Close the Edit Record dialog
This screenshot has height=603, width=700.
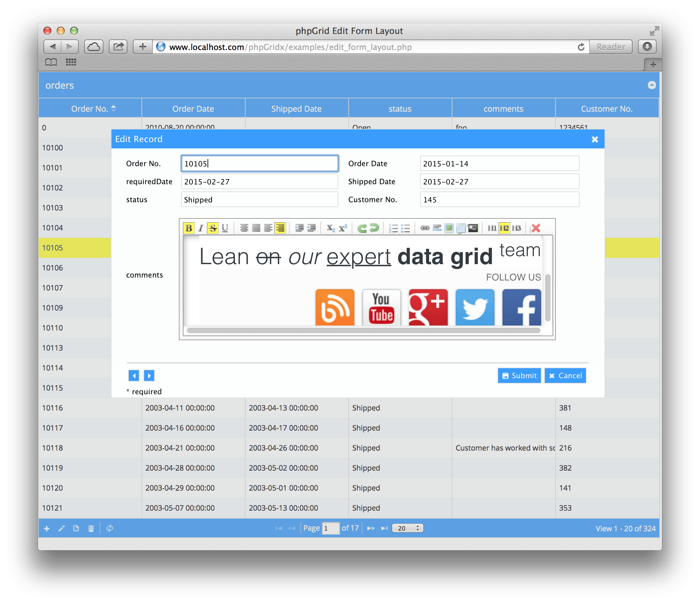(595, 139)
